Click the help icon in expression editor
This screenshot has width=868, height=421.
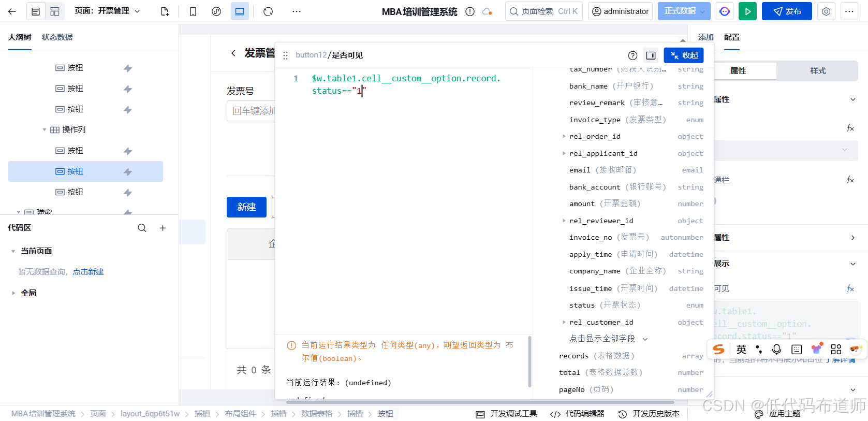click(632, 55)
